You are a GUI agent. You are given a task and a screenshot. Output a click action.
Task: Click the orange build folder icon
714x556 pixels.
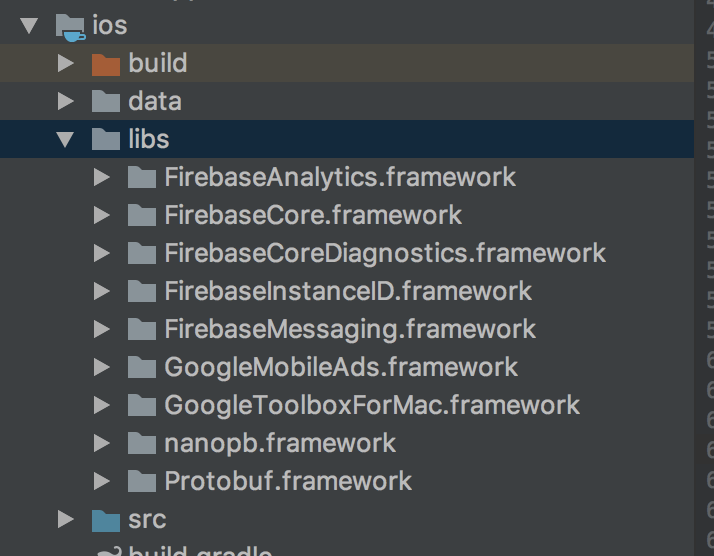pyautogui.click(x=105, y=64)
